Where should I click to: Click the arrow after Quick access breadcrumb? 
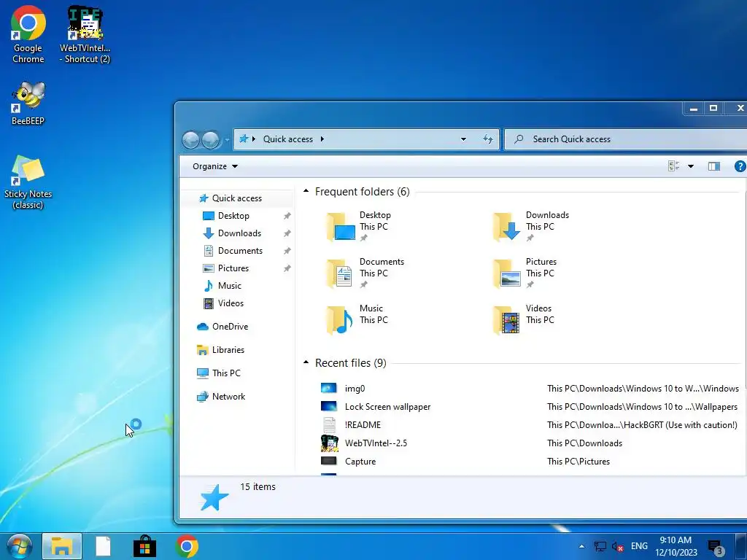(x=322, y=139)
